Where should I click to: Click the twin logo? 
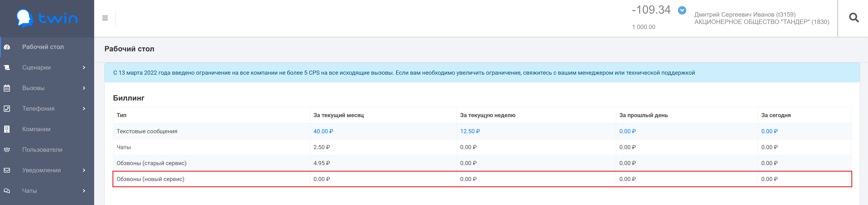tap(47, 18)
